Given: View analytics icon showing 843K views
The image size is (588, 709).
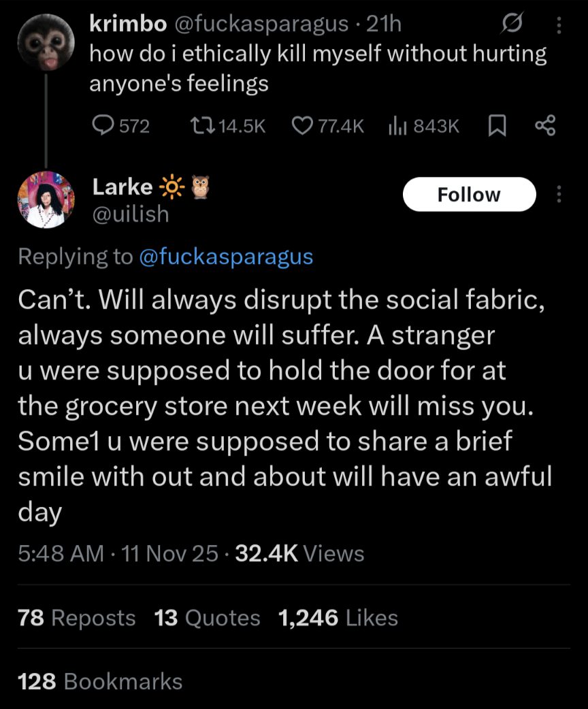Looking at the screenshot, I should pos(397,126).
